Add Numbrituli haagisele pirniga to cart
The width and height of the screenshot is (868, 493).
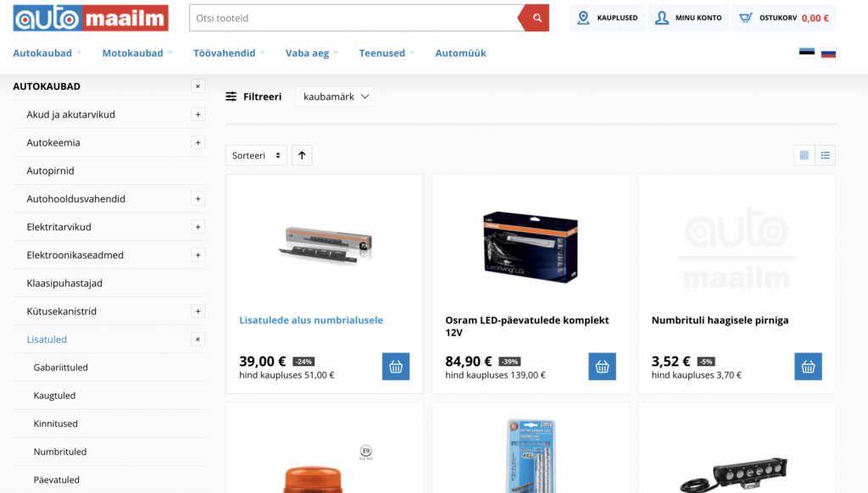coord(808,367)
